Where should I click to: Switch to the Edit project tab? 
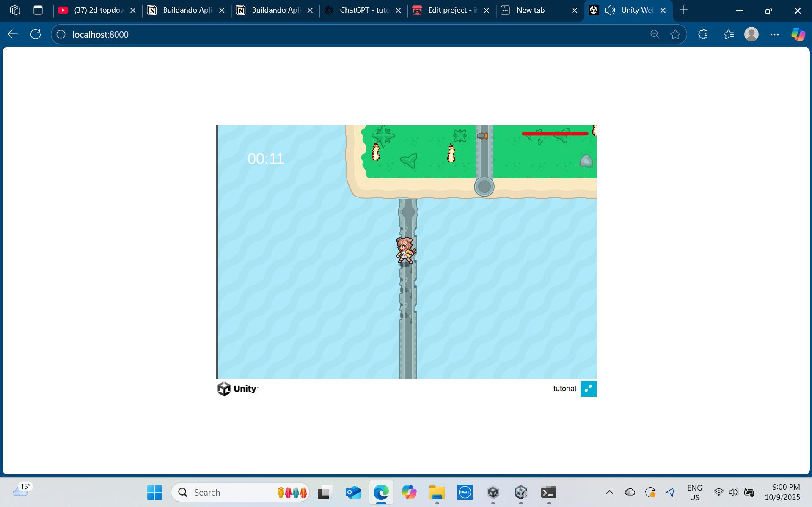[x=452, y=10]
